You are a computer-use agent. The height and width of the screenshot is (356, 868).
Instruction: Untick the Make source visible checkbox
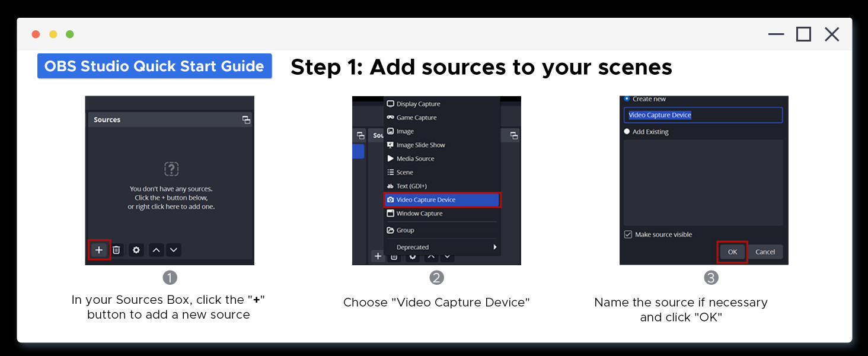(x=628, y=234)
